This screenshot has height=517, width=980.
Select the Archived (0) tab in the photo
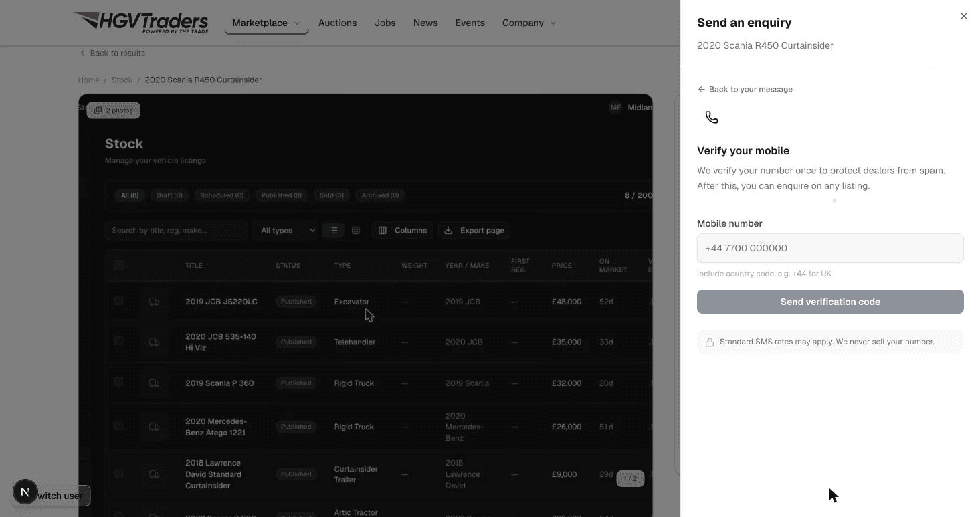pos(380,195)
